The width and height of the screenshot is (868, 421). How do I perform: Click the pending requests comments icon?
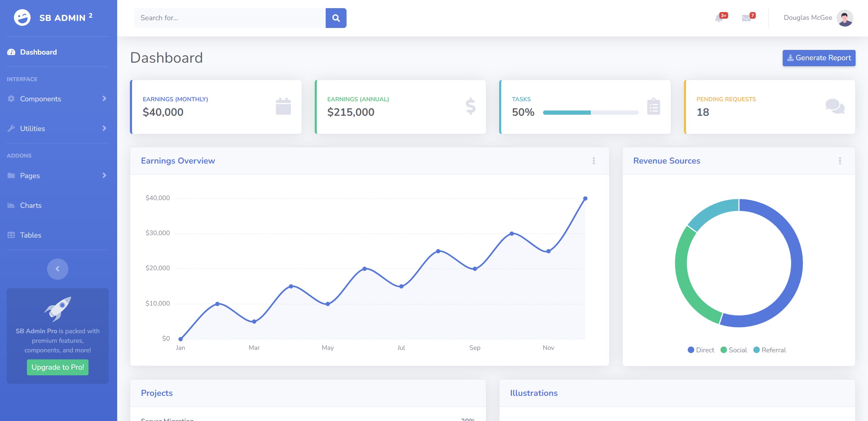point(835,107)
